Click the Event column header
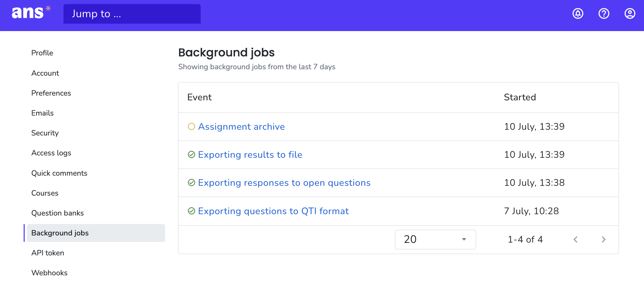Image resolution: width=644 pixels, height=300 pixels. 199,97
